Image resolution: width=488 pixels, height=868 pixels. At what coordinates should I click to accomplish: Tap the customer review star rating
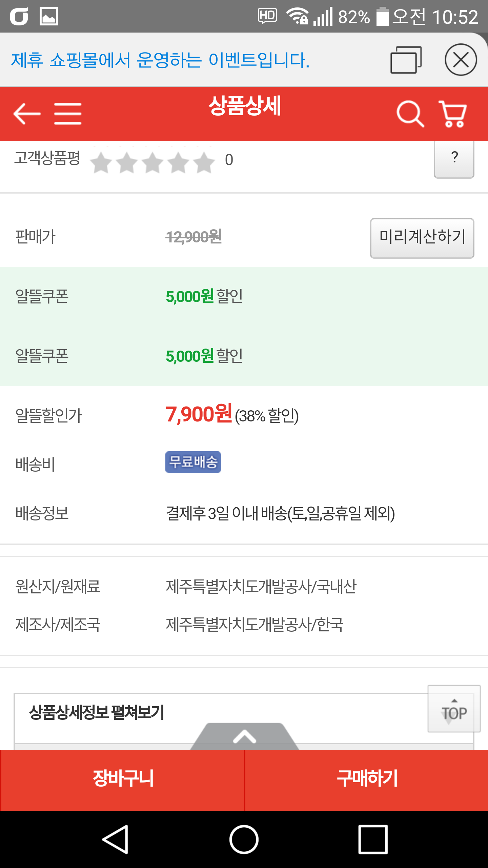pyautogui.click(x=152, y=162)
